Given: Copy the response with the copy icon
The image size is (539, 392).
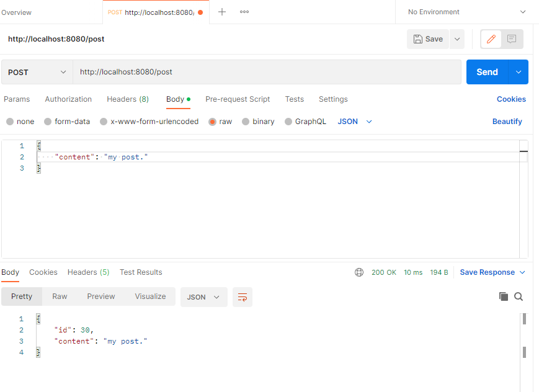Looking at the screenshot, I should click(x=503, y=296).
